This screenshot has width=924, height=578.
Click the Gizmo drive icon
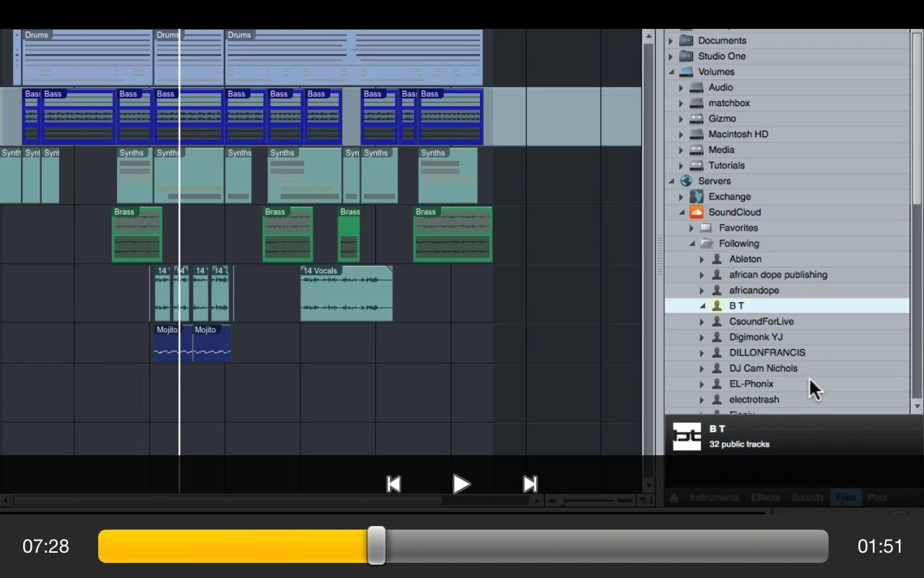pyautogui.click(x=697, y=118)
